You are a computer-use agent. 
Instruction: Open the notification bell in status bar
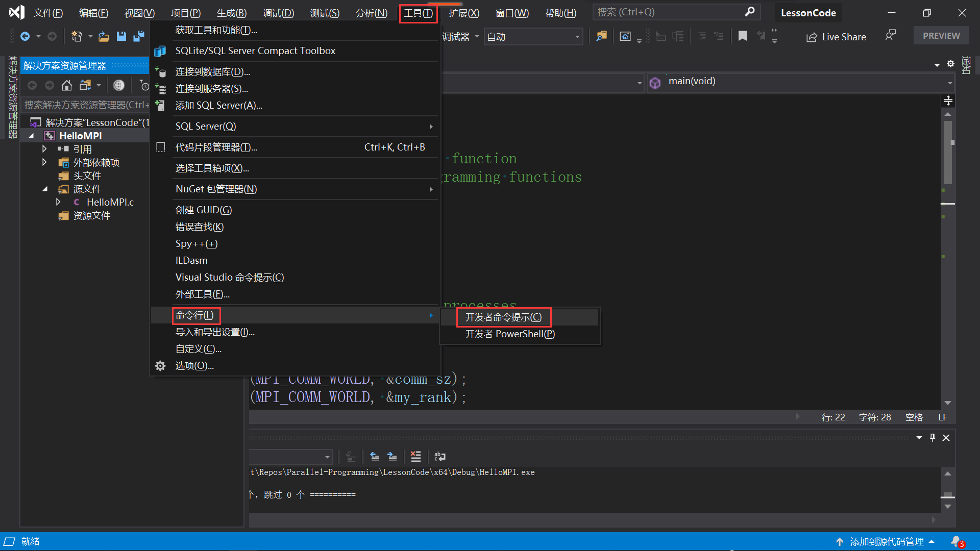(957, 542)
